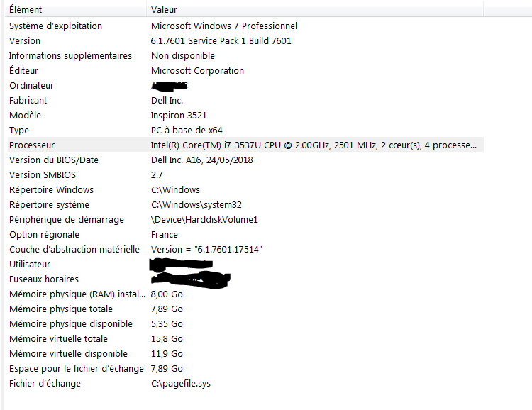Select the Mémoire virtuelle totale row label

(x=58, y=339)
